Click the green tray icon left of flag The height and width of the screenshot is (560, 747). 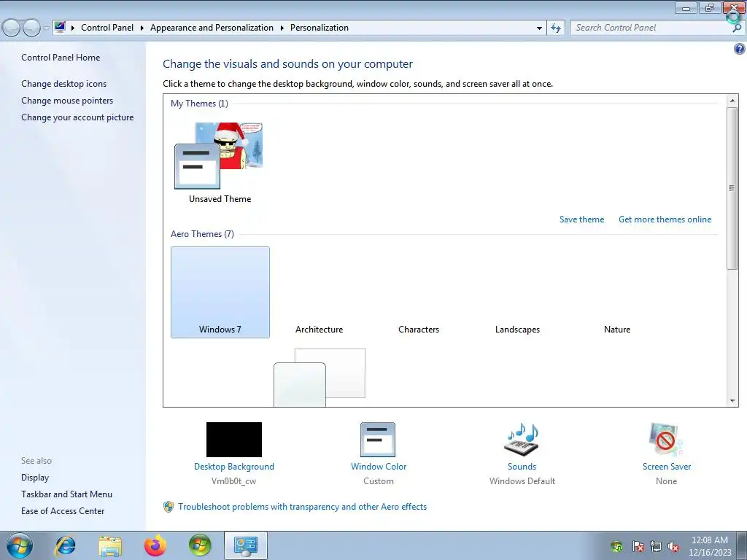tap(616, 546)
